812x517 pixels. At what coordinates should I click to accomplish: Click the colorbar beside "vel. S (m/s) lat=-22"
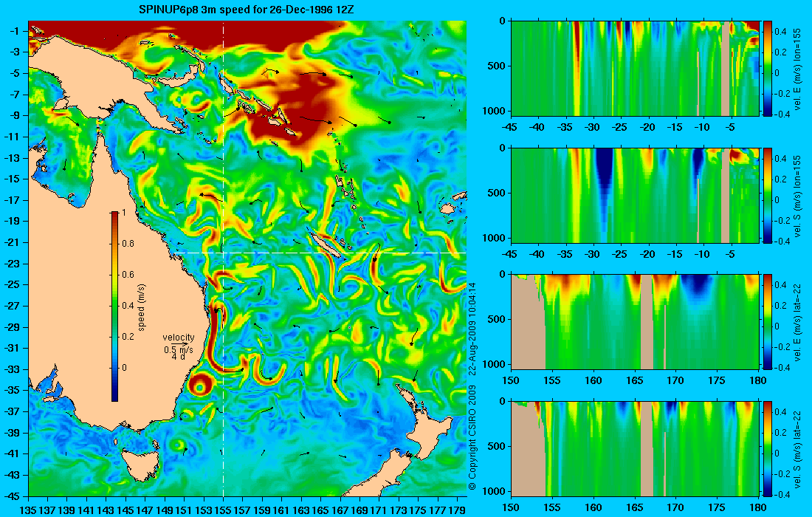pos(768,448)
